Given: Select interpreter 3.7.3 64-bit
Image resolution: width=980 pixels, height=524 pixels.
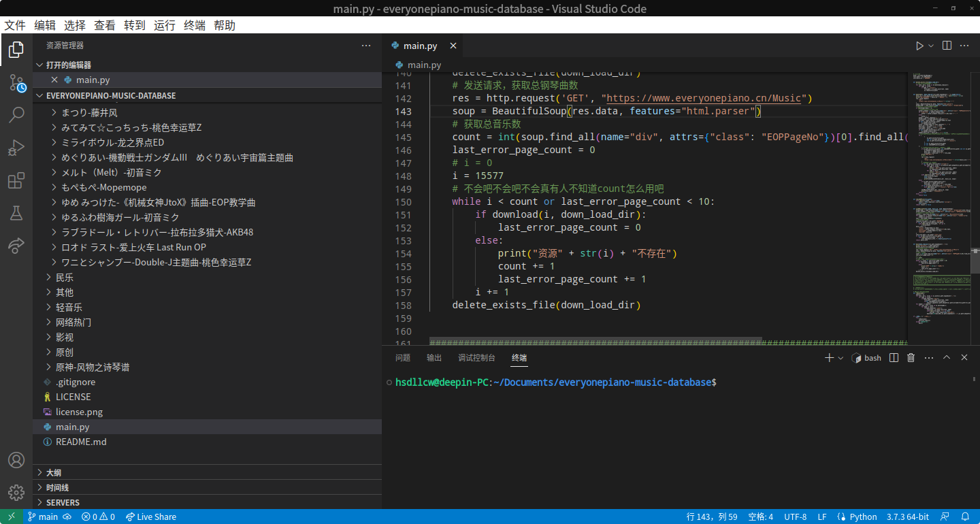Looking at the screenshot, I should click(908, 517).
